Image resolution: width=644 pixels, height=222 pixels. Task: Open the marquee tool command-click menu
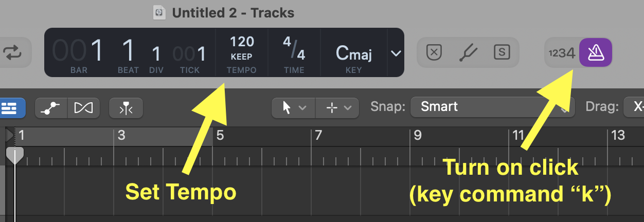point(337,108)
